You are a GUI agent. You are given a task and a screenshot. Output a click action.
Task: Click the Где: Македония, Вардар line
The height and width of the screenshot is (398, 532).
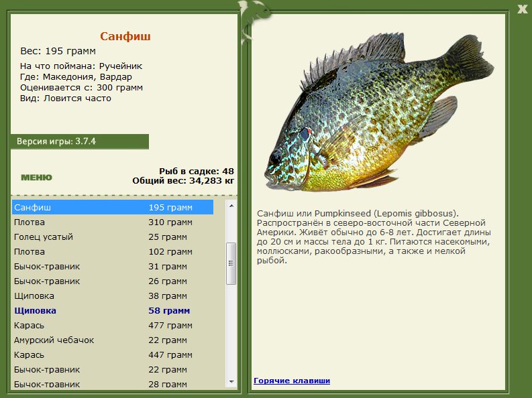(76, 77)
